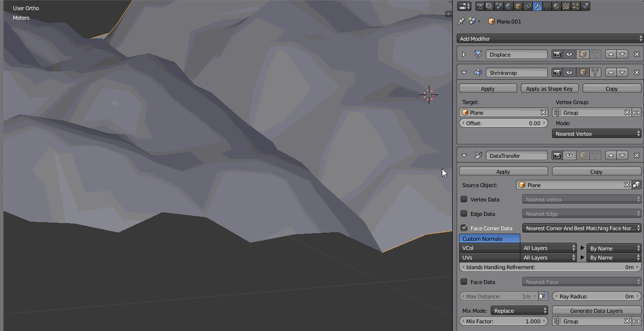Collapse the DataTransfer modifier panel

click(x=463, y=155)
